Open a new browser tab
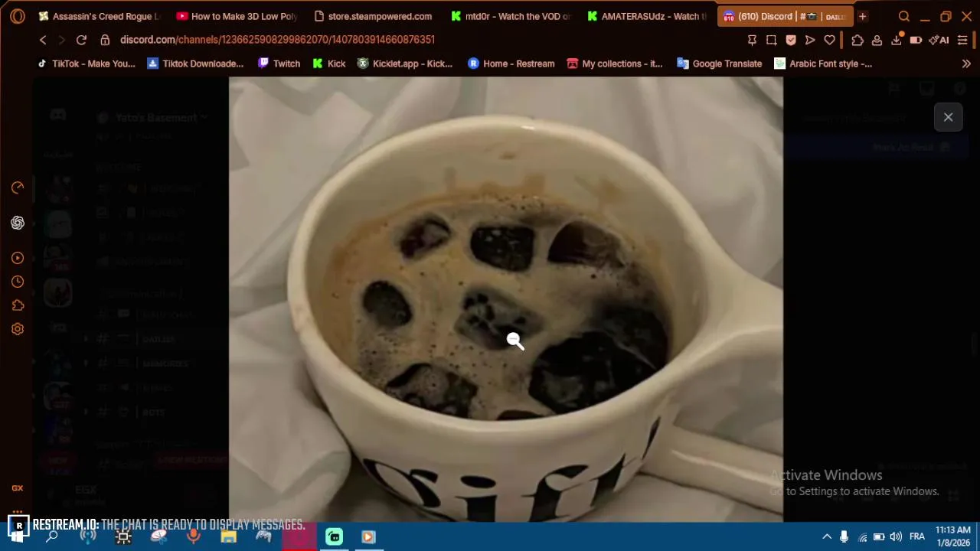This screenshot has width=980, height=551. (x=862, y=16)
